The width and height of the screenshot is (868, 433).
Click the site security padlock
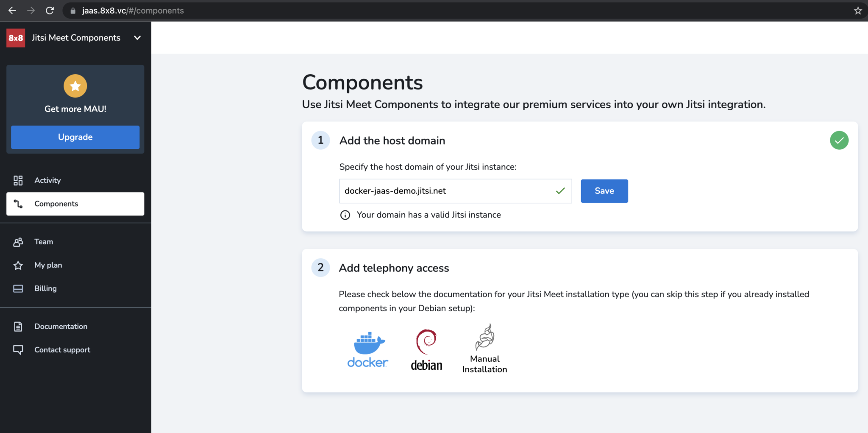pyautogui.click(x=72, y=11)
